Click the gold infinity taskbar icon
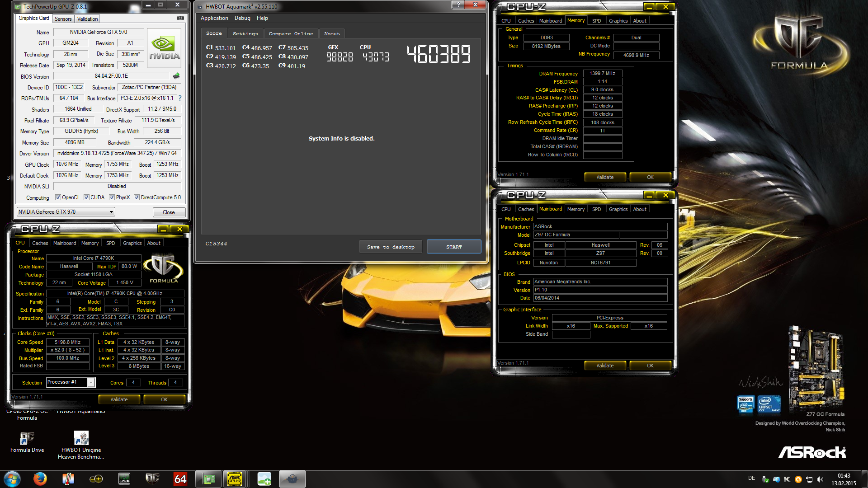The image size is (868, 488). [x=96, y=479]
